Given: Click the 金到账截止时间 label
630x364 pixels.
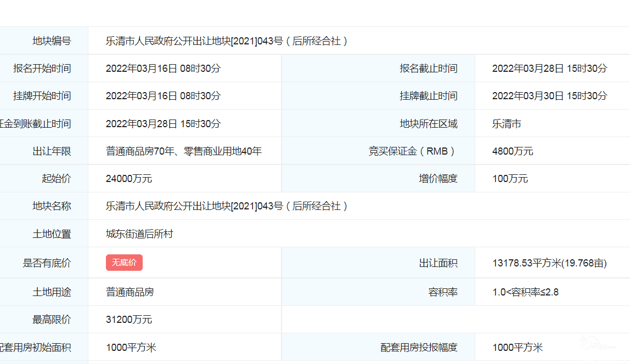Looking at the screenshot, I should pyautogui.click(x=35, y=123).
